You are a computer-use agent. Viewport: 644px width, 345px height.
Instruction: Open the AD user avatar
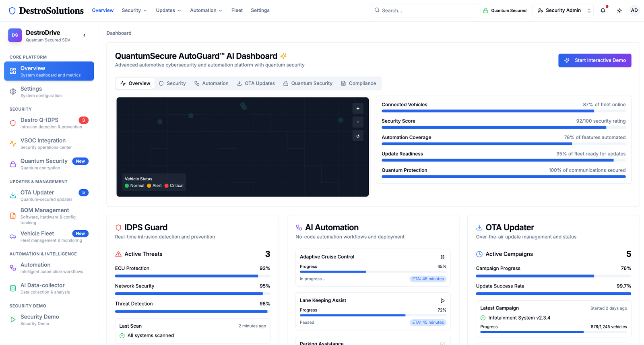pos(634,10)
